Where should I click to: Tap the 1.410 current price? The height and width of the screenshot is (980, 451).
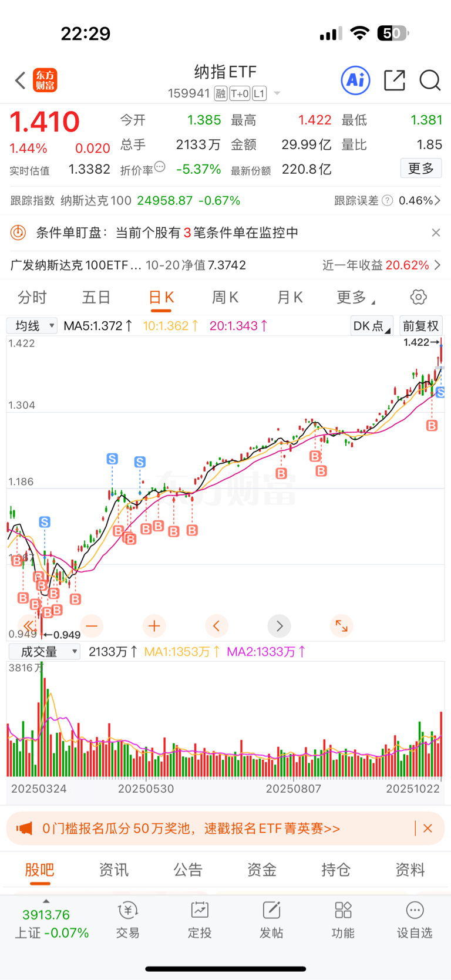[x=45, y=122]
